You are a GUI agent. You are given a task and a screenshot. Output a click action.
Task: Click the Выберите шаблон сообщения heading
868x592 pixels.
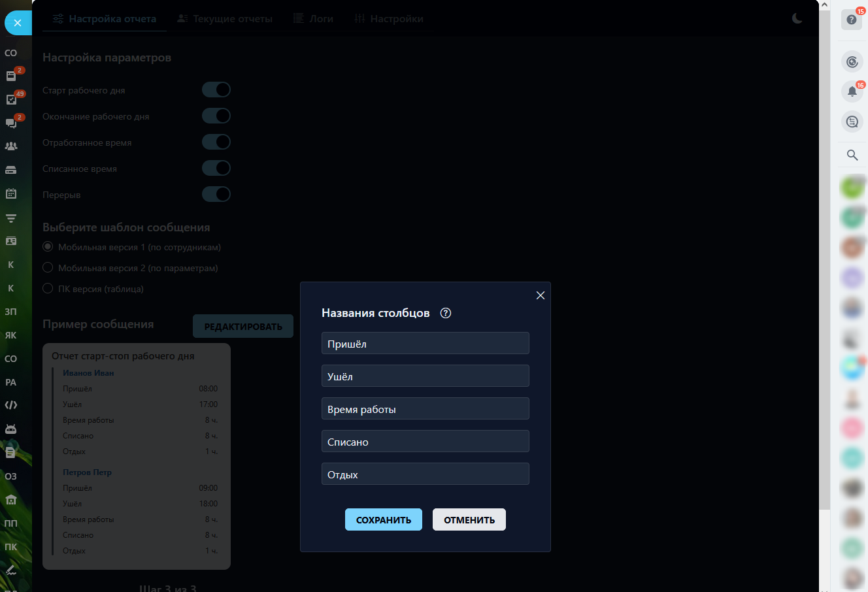pos(126,227)
